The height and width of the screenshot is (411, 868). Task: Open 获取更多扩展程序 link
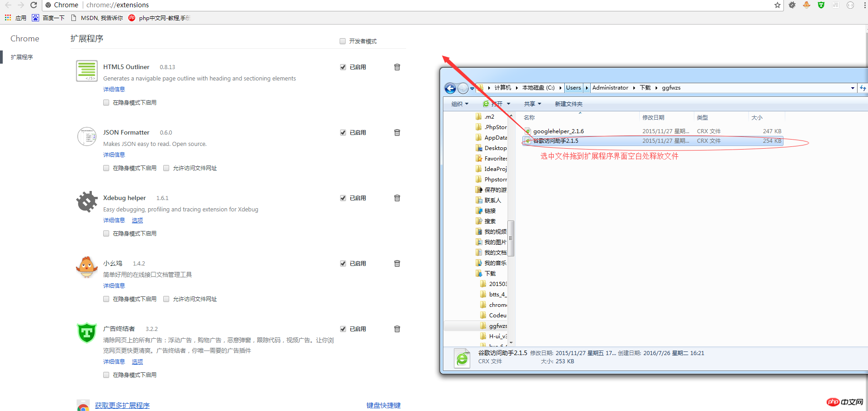[x=122, y=406]
